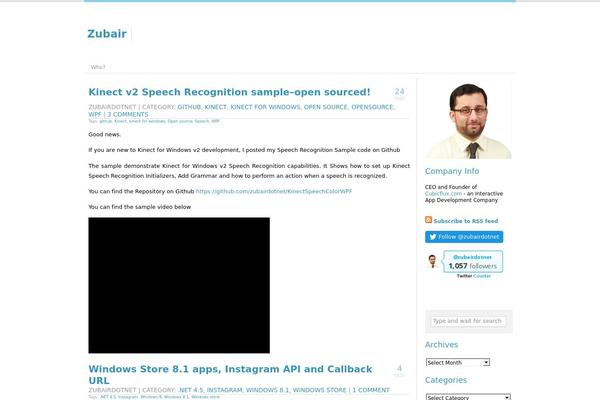Open the GITHUB category link of the Kinect post
Screen dimensions: 600x400
189,107
